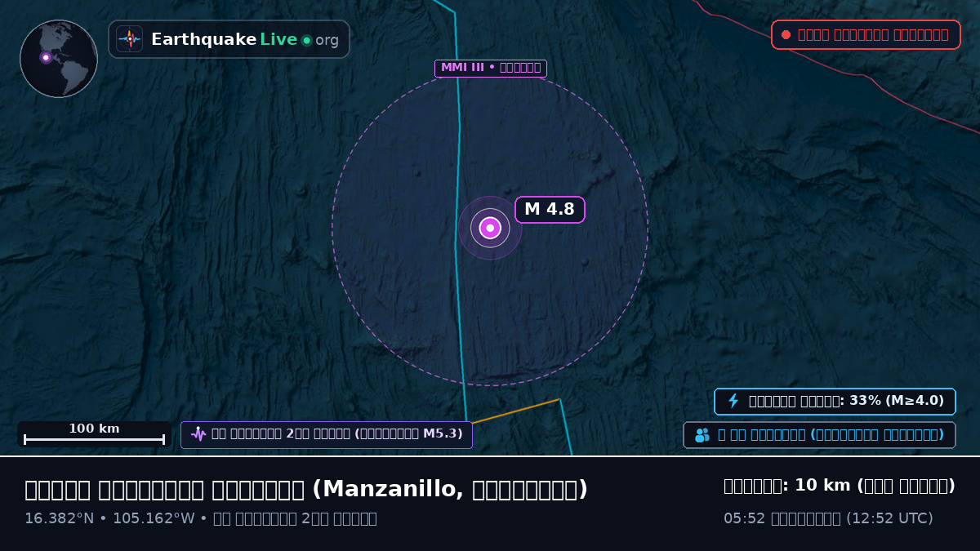Click the '100 km' scale bar
This screenshot has height=551, width=980.
point(94,433)
